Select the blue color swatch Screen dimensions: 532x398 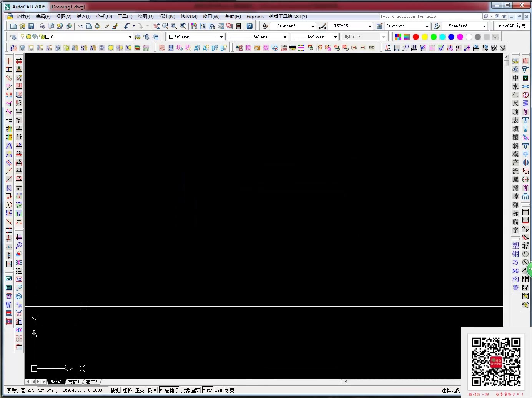[451, 37]
